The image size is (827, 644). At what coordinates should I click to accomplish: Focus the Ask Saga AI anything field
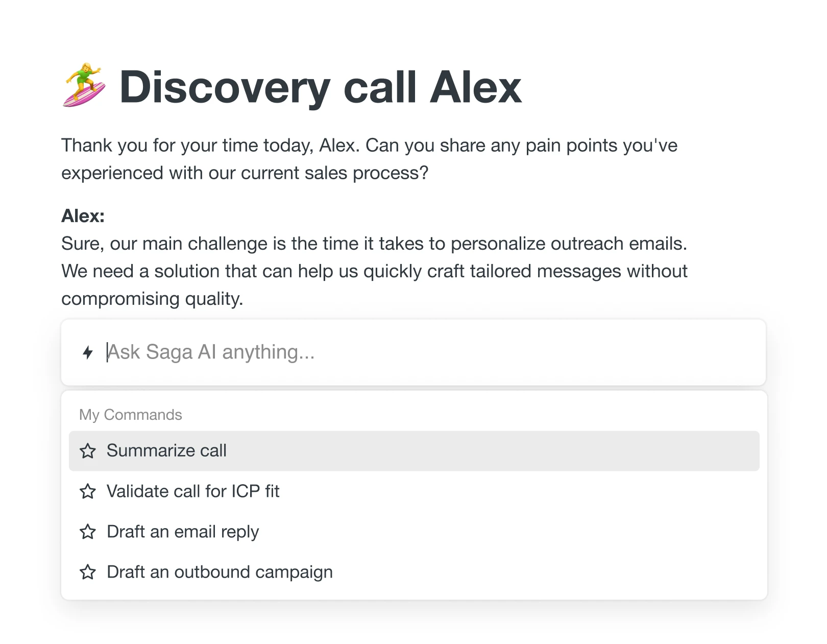pos(408,352)
